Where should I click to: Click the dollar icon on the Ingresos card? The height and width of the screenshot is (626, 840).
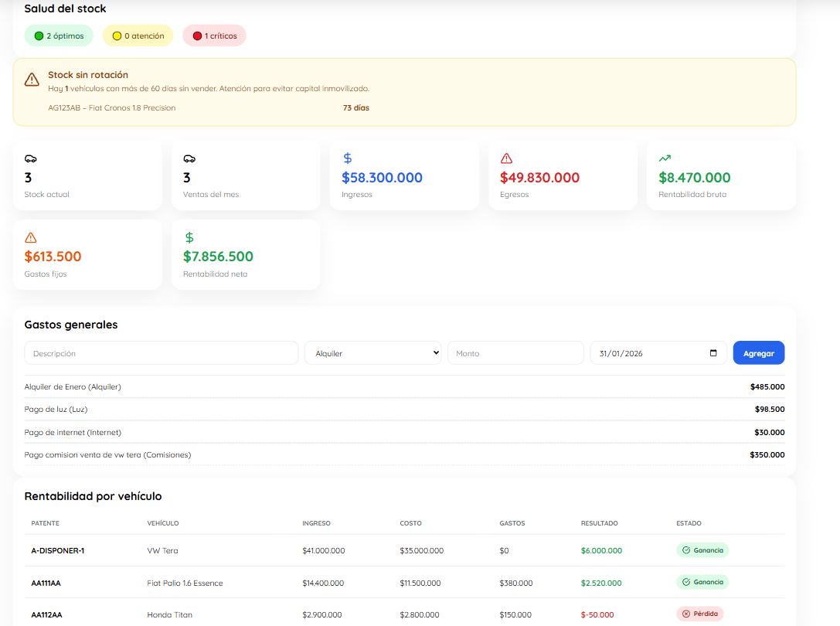coord(347,158)
